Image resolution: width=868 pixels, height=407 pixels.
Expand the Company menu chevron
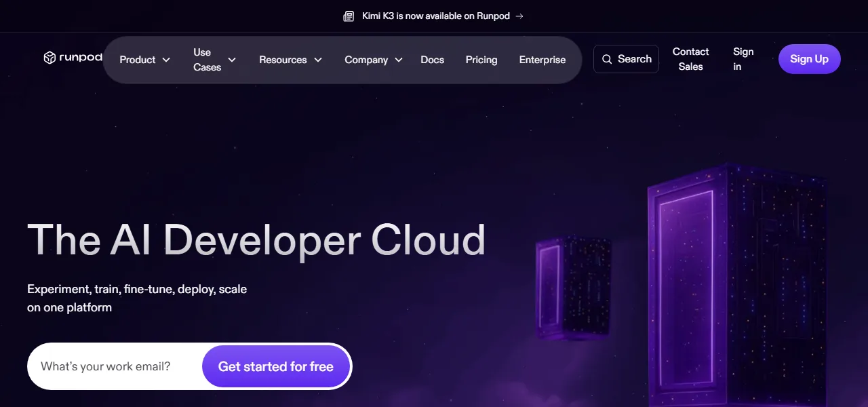point(399,60)
